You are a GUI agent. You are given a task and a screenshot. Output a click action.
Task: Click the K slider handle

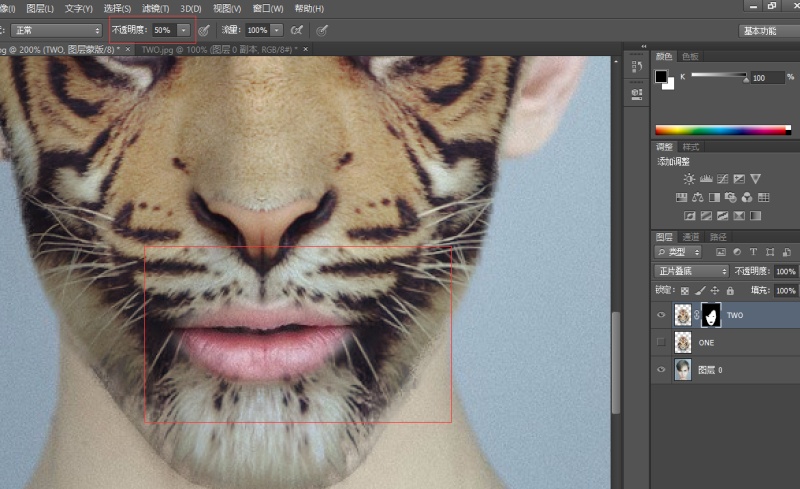(746, 80)
